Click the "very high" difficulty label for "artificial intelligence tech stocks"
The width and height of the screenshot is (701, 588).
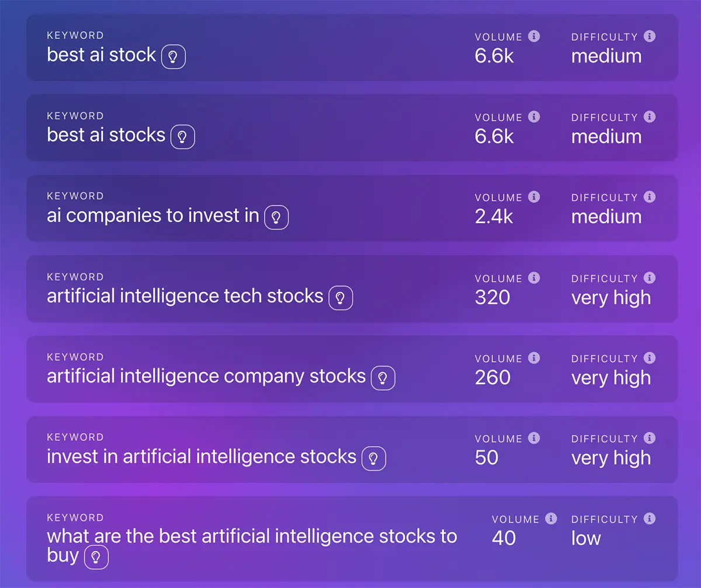611,298
